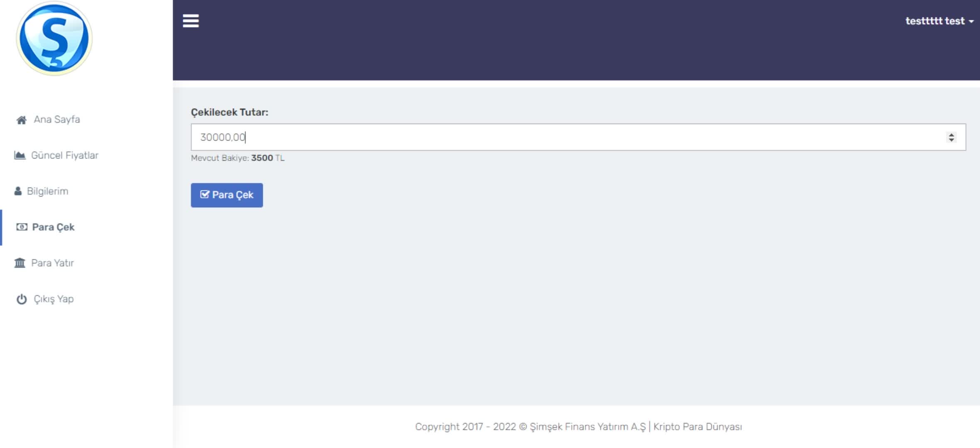The width and height of the screenshot is (980, 448).
Task: Click the user icon beside Bilgilerim
Action: pyautogui.click(x=18, y=191)
